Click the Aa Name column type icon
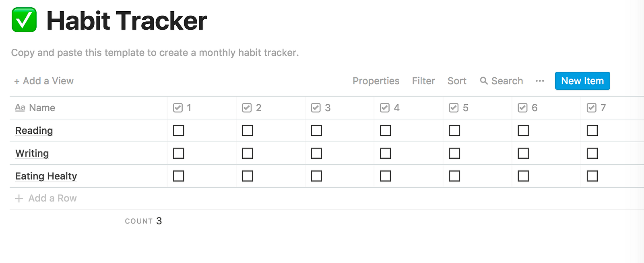This screenshot has width=644, height=263. tap(20, 108)
